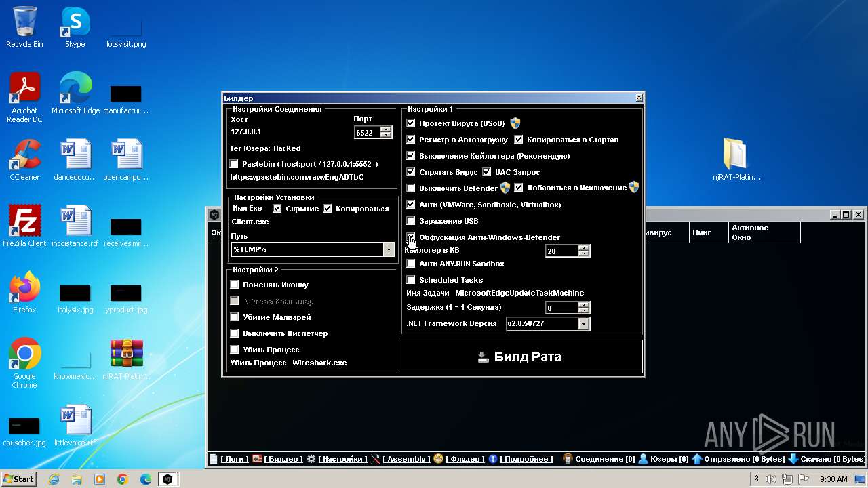This screenshot has width=868, height=488.
Task: Expand .NET Framework Версия dropdown
Action: 583,324
